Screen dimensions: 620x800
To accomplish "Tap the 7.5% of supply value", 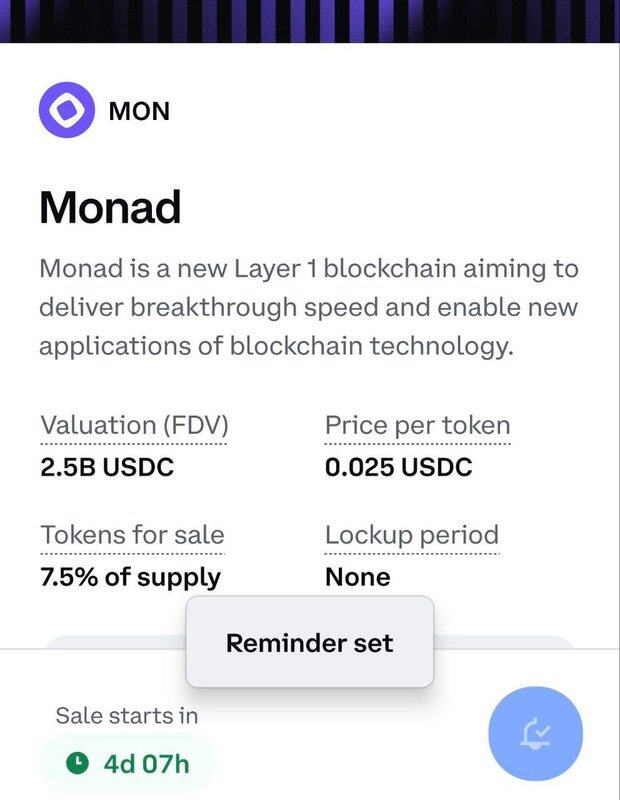I will pyautogui.click(x=130, y=577).
